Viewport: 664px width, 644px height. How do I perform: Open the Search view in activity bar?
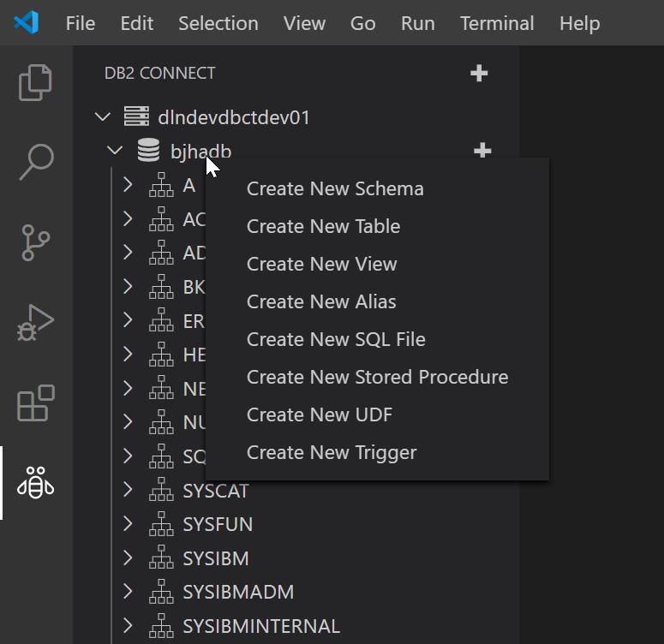click(37, 162)
